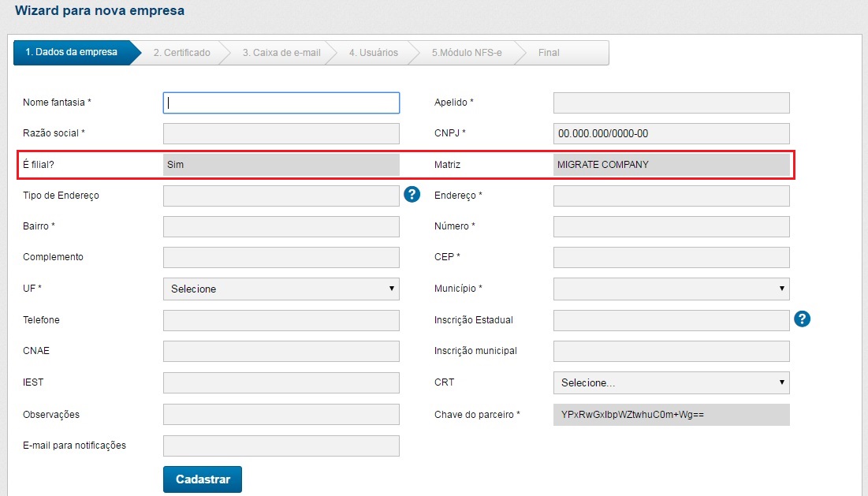Click the Inscrição municipal field

[671, 351]
